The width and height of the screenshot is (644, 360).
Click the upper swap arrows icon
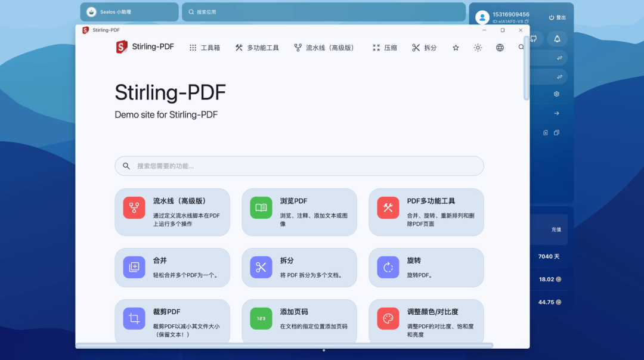click(x=559, y=58)
